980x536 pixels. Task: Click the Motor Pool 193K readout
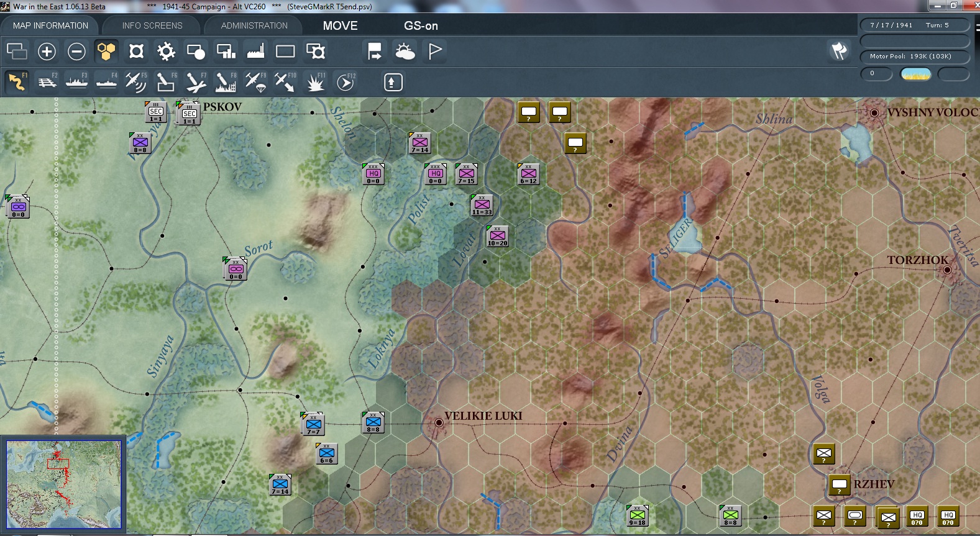(914, 56)
